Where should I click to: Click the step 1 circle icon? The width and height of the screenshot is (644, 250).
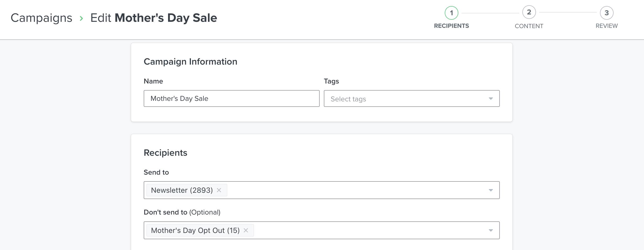(451, 13)
